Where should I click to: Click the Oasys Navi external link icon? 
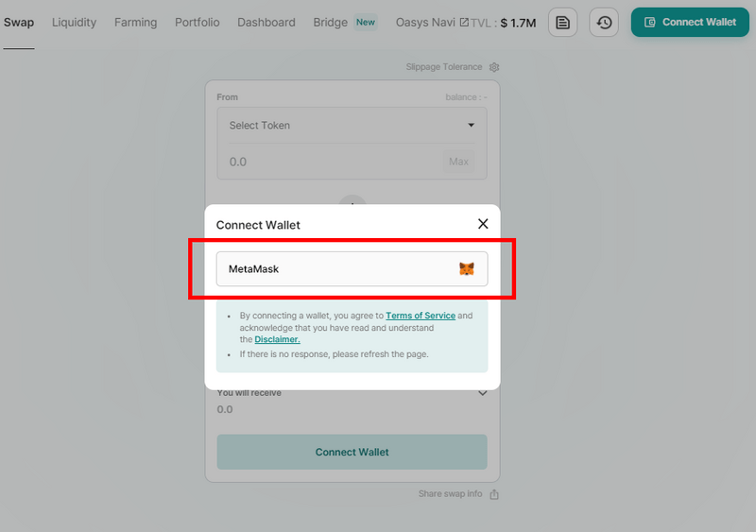(x=463, y=23)
